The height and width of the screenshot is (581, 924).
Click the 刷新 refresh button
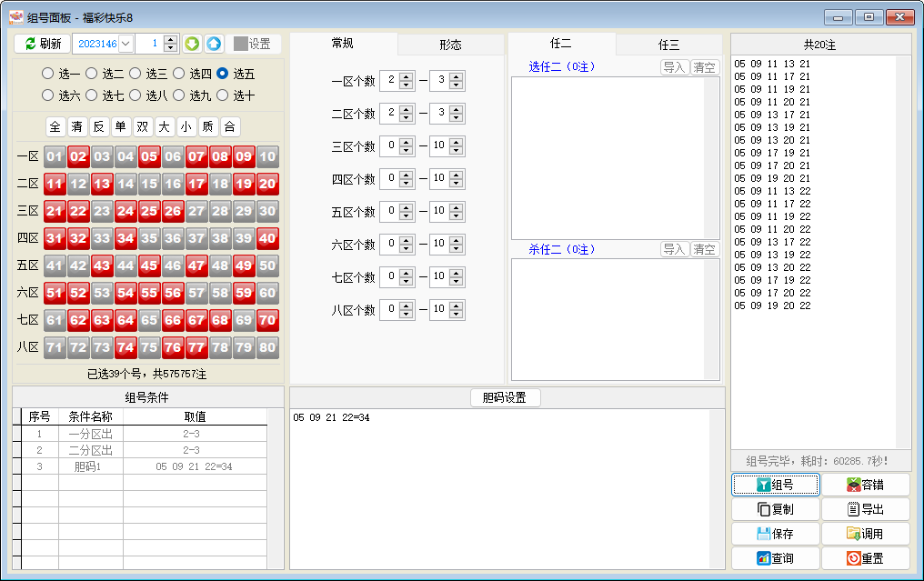click(x=43, y=44)
